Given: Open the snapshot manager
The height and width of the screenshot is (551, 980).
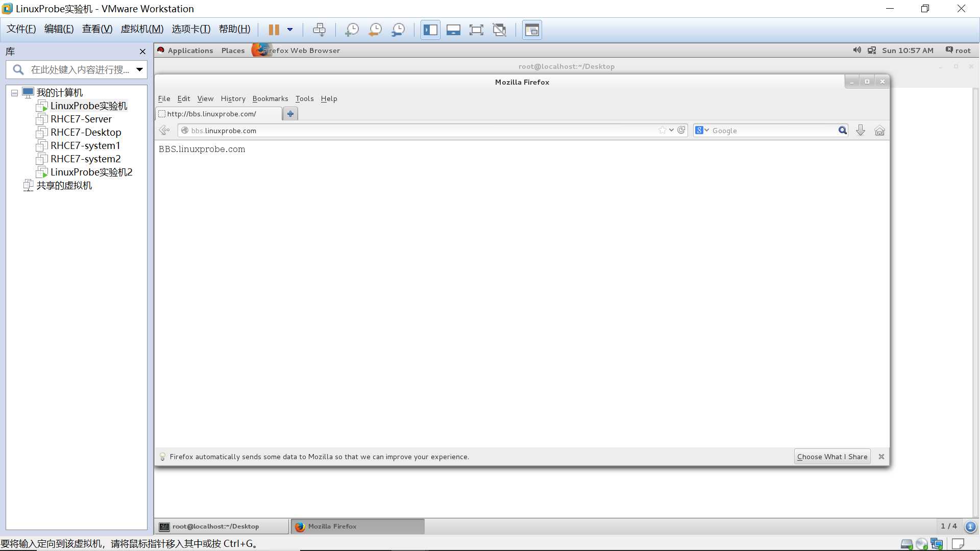Looking at the screenshot, I should click(398, 30).
